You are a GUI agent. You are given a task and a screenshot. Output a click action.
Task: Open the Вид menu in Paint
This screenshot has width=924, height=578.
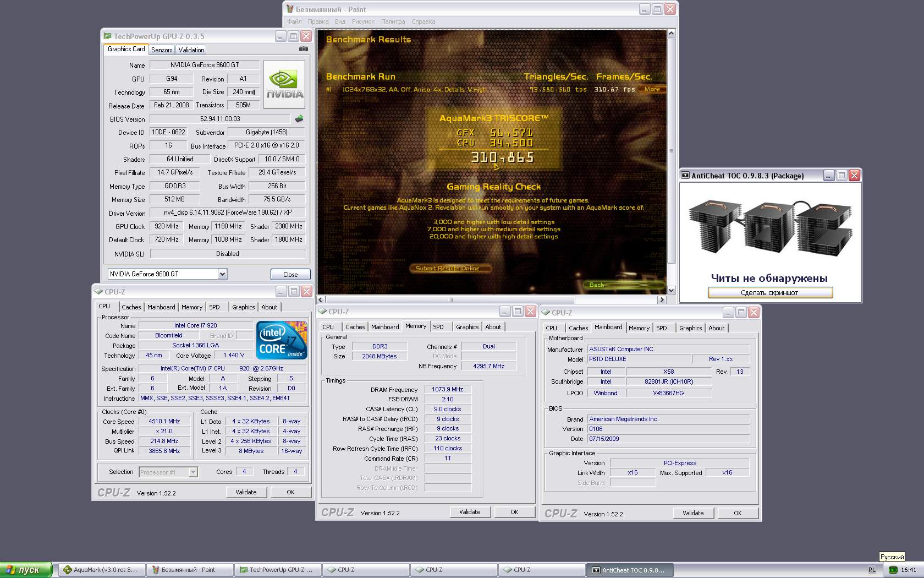tap(340, 21)
